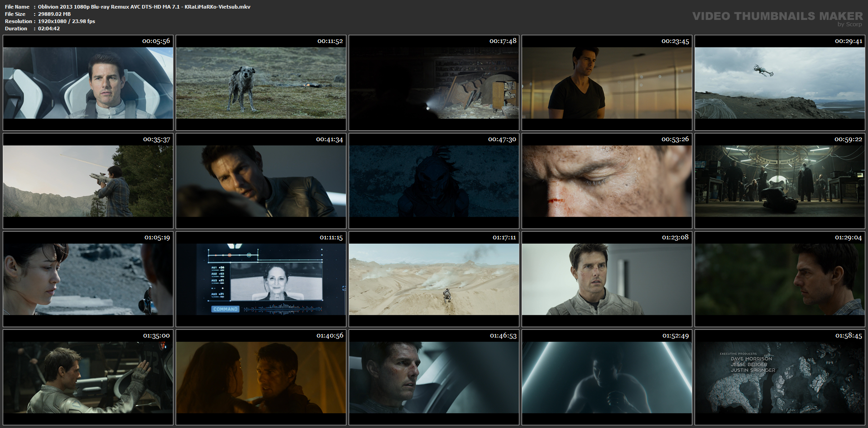Select the thumbnail at 01:46:53
The image size is (868, 428).
click(x=434, y=377)
